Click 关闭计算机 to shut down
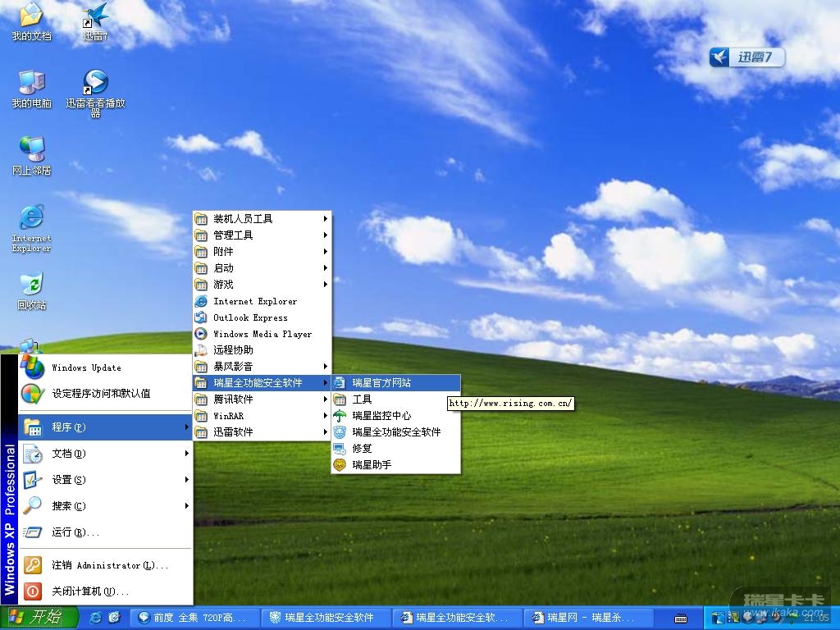 (90, 591)
